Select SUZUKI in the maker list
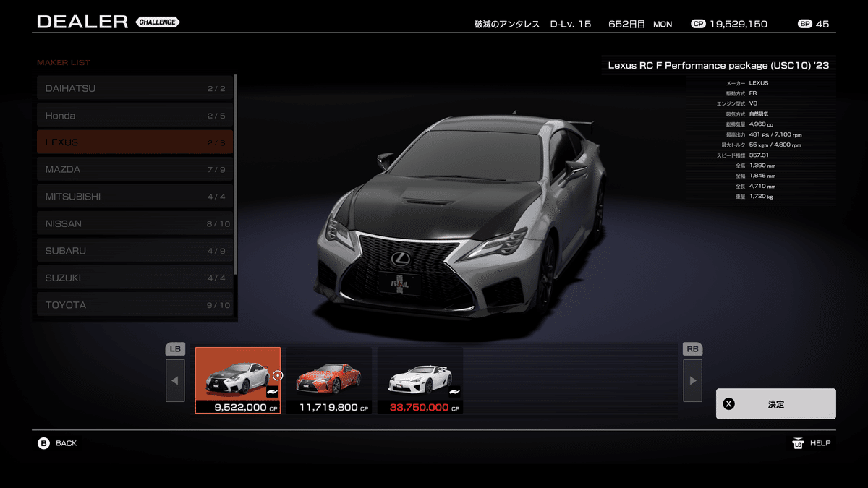Viewport: 868px width, 488px height. click(x=135, y=278)
